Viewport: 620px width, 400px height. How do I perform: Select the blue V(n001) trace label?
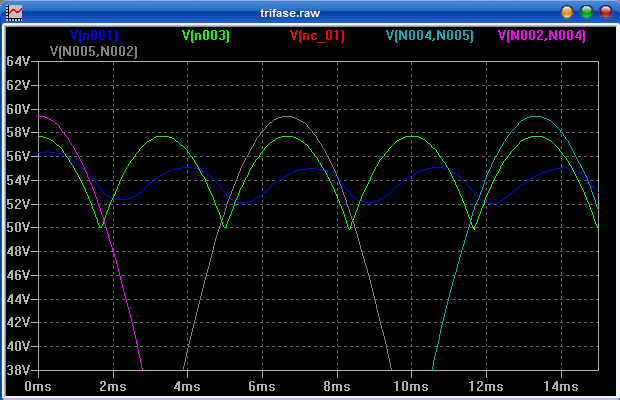(x=94, y=35)
